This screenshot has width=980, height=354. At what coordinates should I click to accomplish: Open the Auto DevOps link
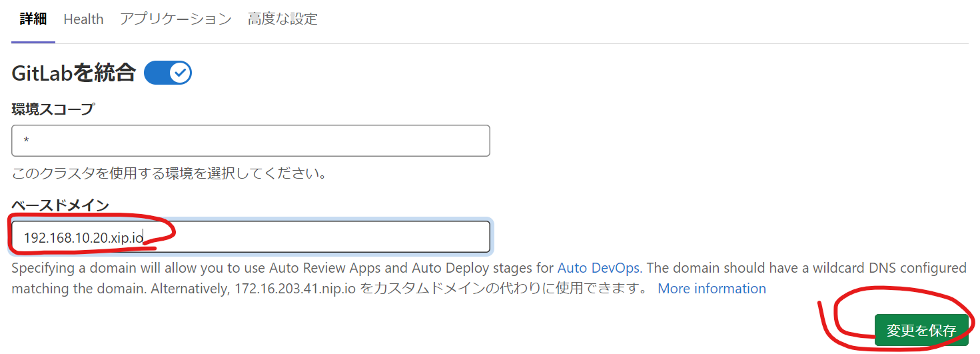coord(598,268)
